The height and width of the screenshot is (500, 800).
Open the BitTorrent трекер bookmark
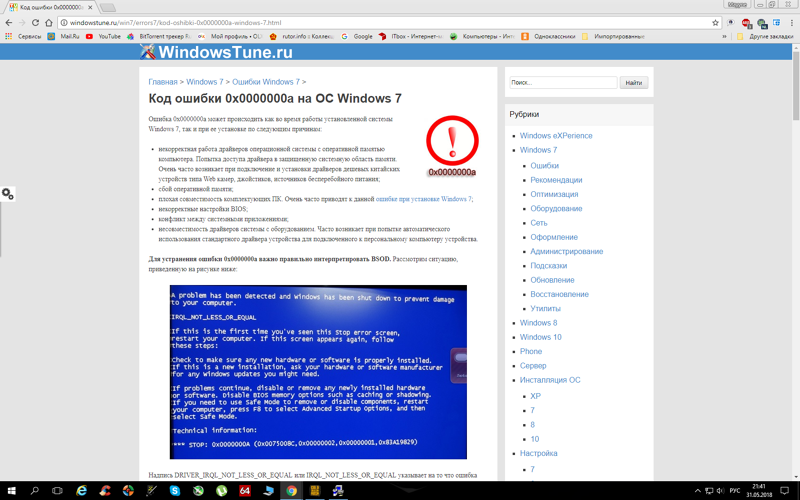159,36
